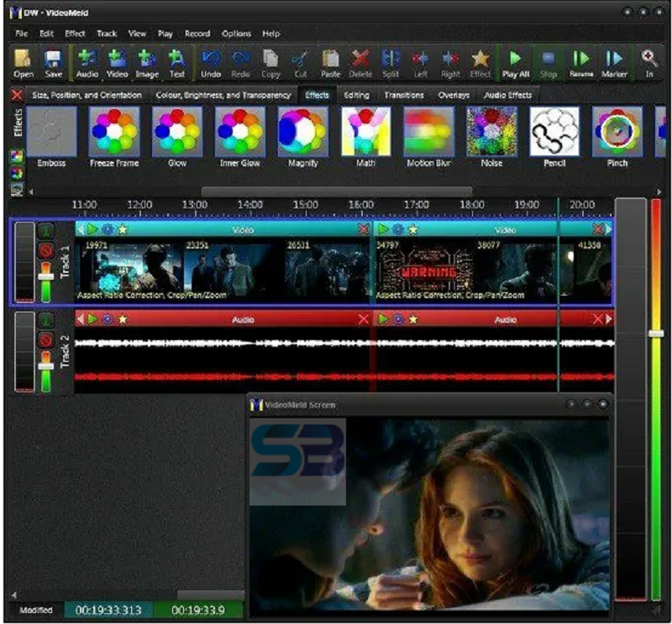Screen dimensions: 672x624
Task: Open the Record menu
Action: (x=197, y=34)
